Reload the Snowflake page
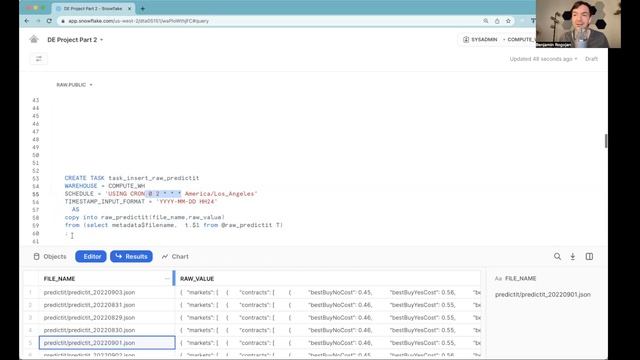Image resolution: width=640 pixels, height=360 pixels. pyautogui.click(x=49, y=21)
